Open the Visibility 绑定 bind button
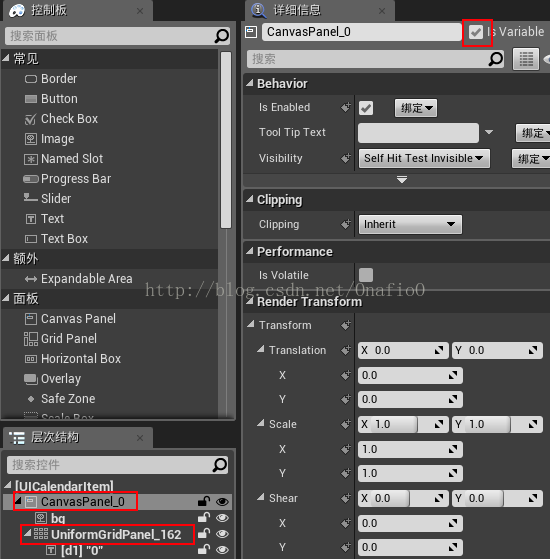550x559 pixels. pos(531,159)
